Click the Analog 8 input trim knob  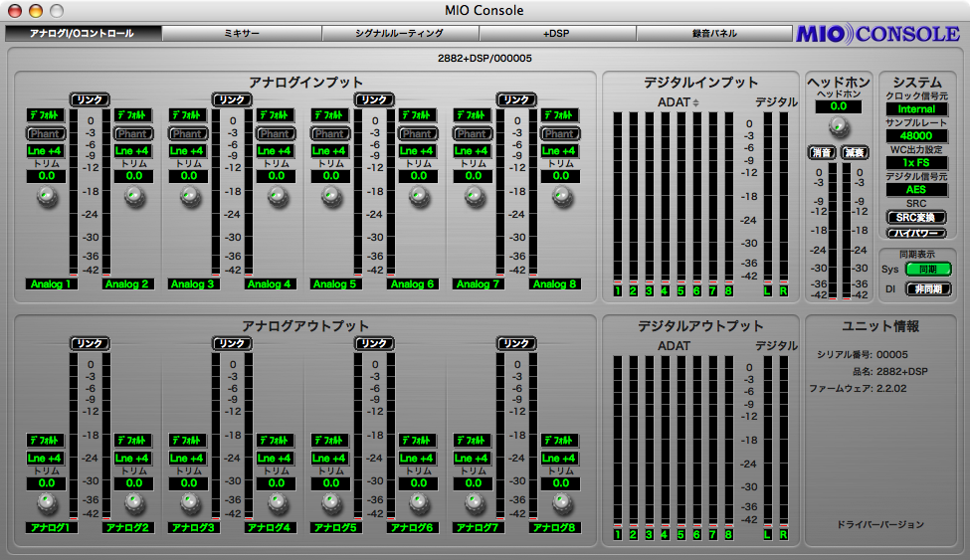click(560, 197)
